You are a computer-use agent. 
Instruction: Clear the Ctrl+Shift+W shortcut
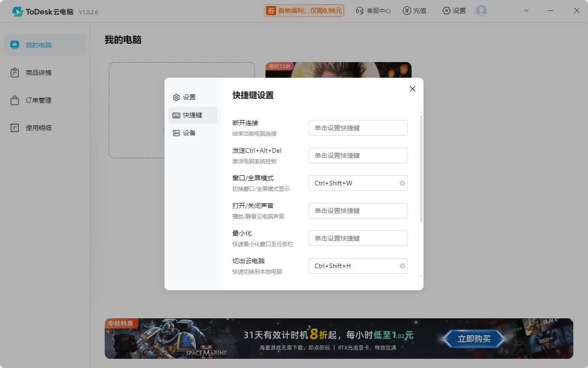tap(402, 183)
